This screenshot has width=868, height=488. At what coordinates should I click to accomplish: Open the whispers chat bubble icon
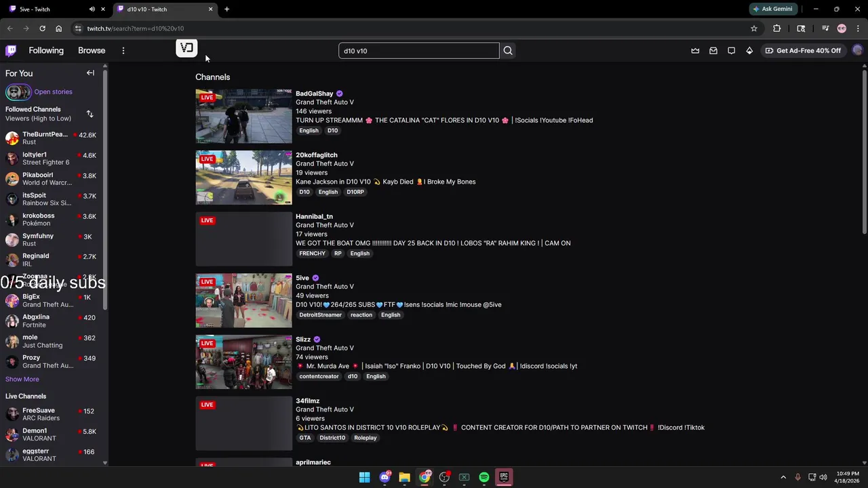731,50
